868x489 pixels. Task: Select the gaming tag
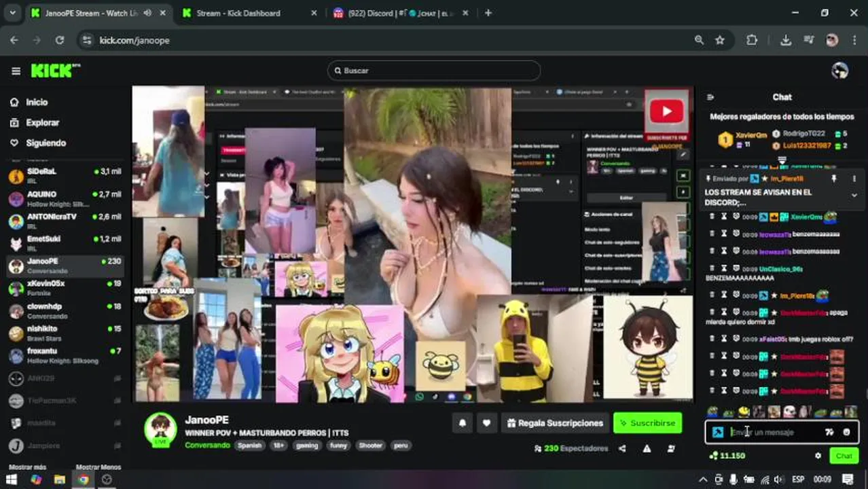[x=307, y=446]
